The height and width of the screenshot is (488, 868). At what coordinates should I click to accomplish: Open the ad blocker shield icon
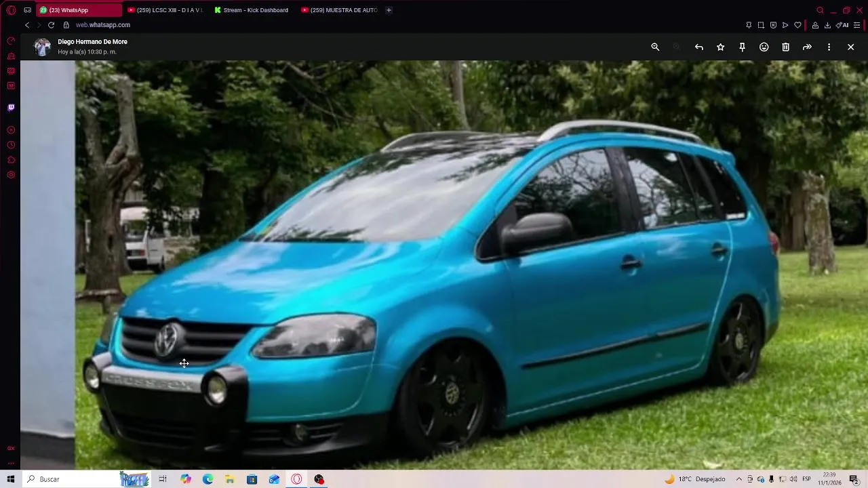(773, 25)
